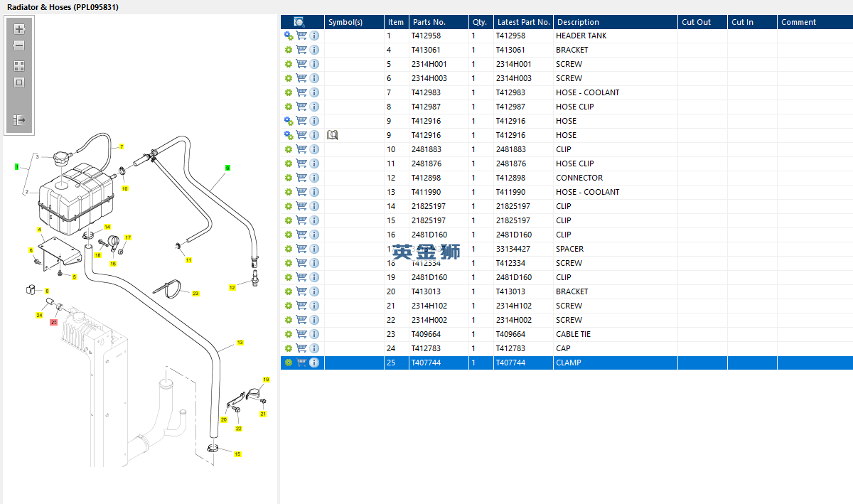This screenshot has height=504, width=853.
Task: Show info for HOSE - COOLANT T412983
Action: click(314, 92)
